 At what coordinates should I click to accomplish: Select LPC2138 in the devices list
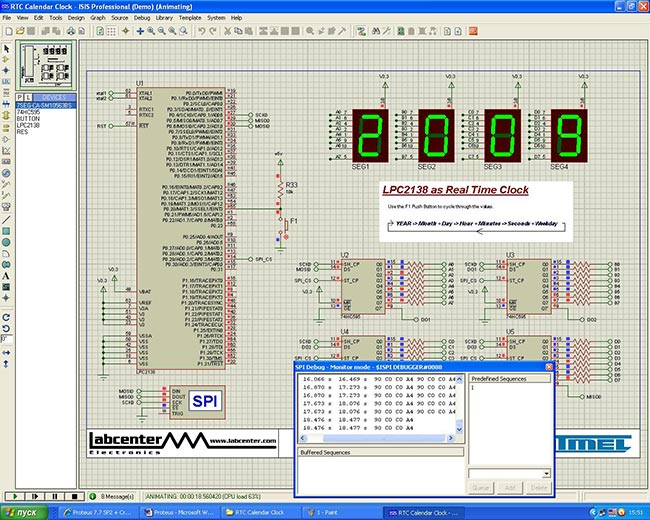click(x=28, y=125)
